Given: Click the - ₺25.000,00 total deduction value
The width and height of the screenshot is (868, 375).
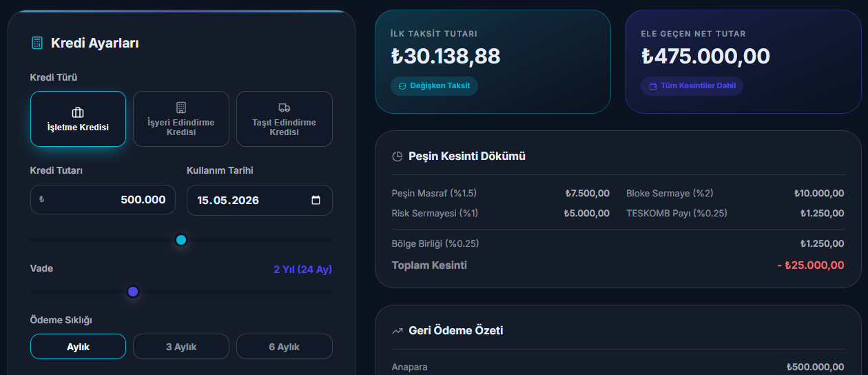Looking at the screenshot, I should click(x=810, y=265).
